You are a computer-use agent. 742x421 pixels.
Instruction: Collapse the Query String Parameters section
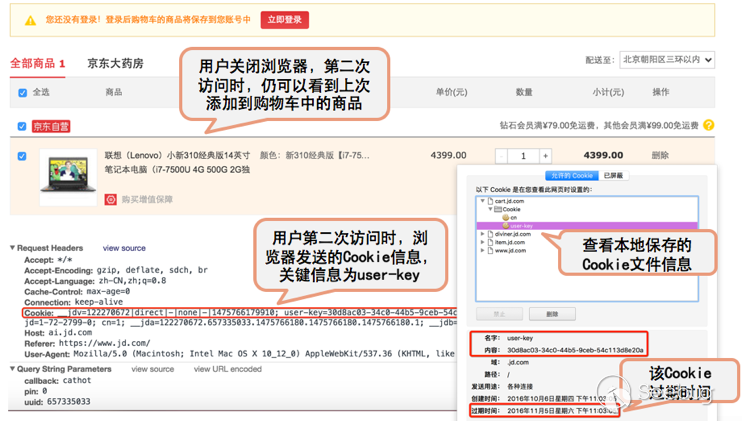pyautogui.click(x=13, y=369)
